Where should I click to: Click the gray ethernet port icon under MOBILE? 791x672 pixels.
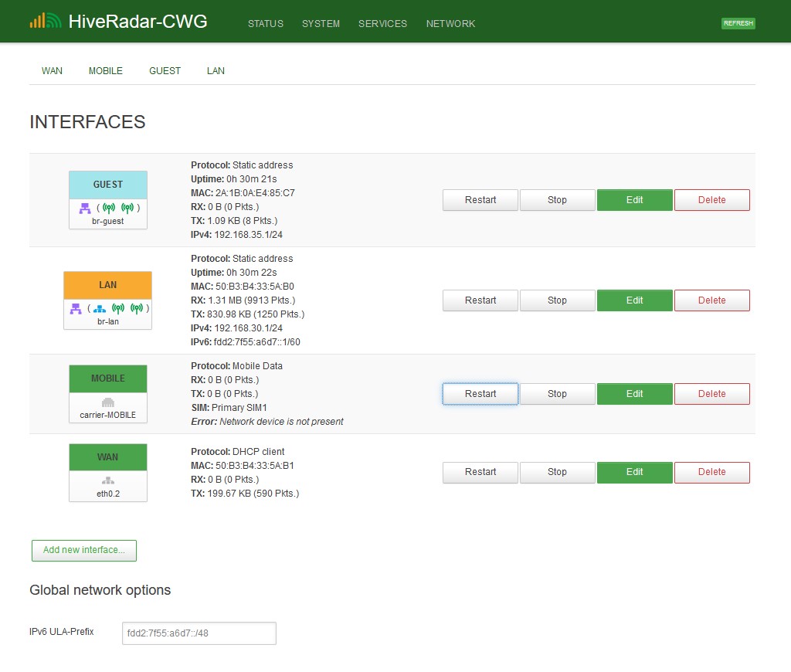click(x=107, y=402)
